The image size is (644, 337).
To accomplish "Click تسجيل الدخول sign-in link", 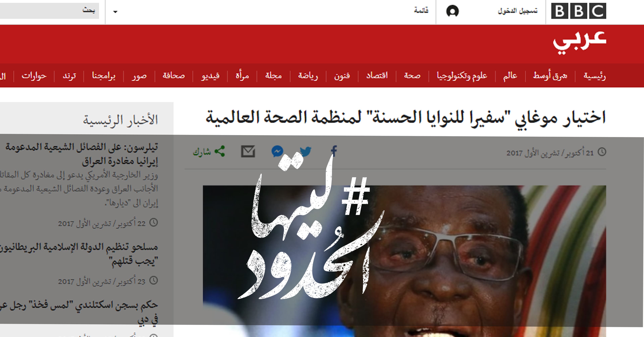I will (518, 11).
